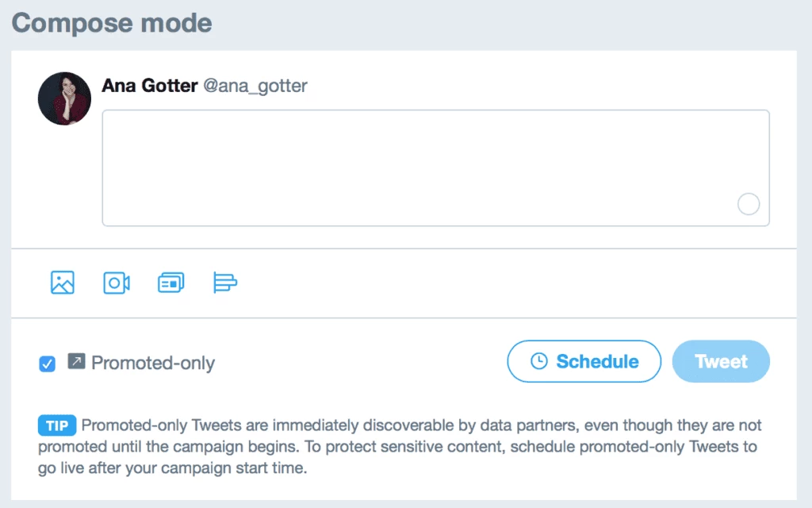Image resolution: width=812 pixels, height=508 pixels.
Task: Send with the Tweet button
Action: (x=721, y=361)
